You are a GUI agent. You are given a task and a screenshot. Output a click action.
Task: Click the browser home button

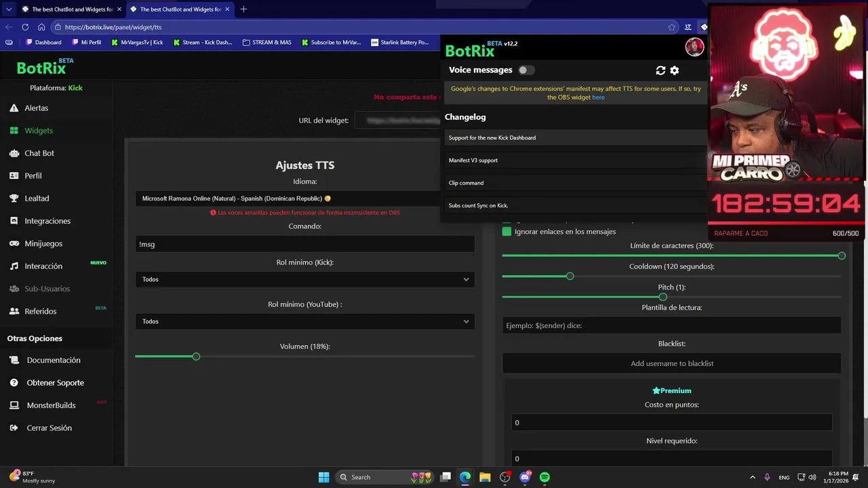click(x=41, y=27)
